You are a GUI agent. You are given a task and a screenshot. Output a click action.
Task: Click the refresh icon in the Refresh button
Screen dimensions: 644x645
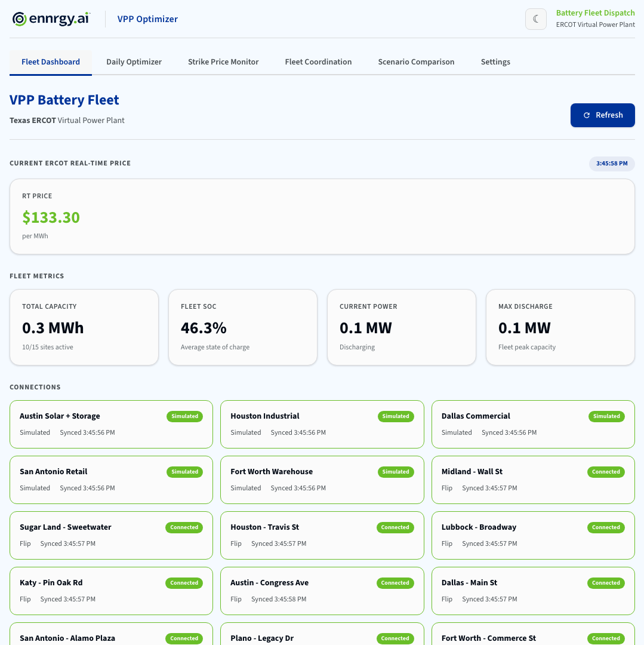pos(587,115)
